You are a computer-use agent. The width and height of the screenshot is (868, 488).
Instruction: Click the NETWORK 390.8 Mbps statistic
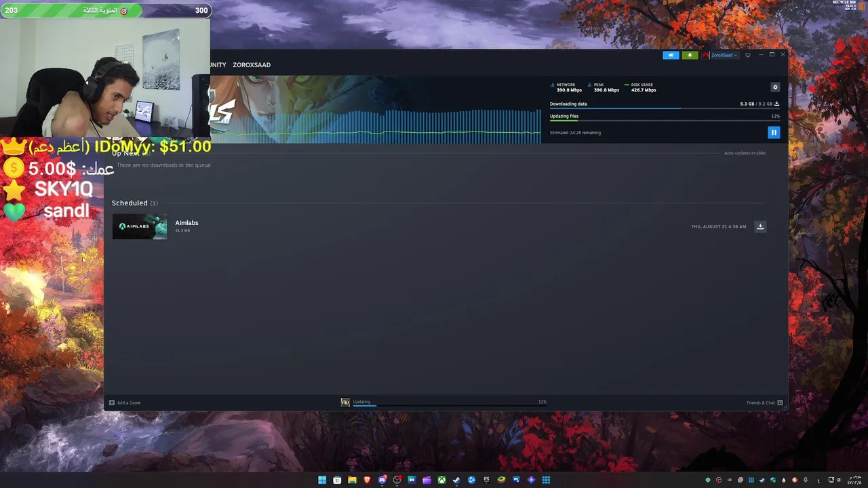coord(567,87)
